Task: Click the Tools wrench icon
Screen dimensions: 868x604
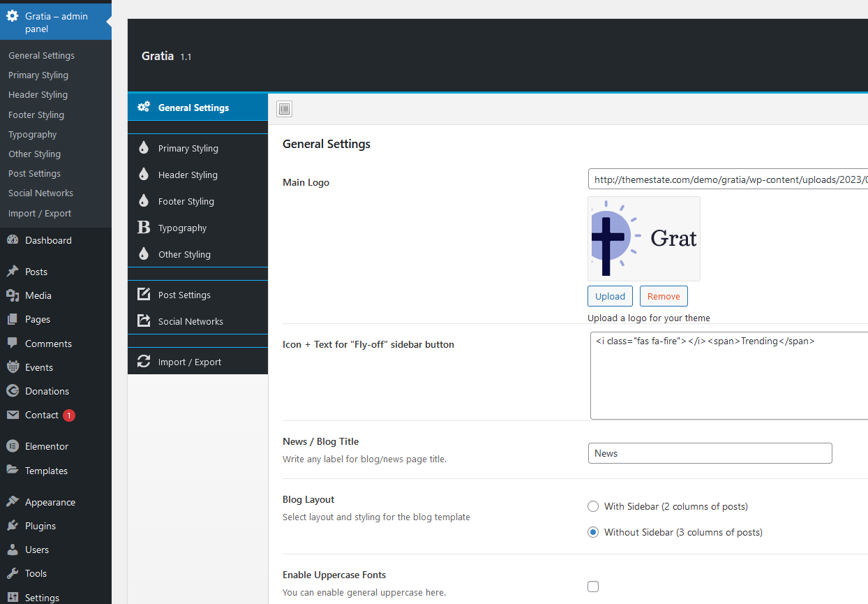Action: (x=13, y=573)
